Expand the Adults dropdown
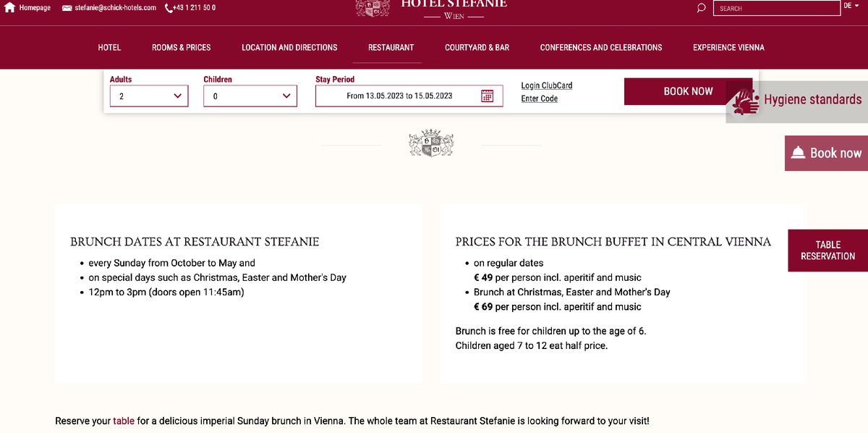868x433 pixels. click(x=149, y=96)
